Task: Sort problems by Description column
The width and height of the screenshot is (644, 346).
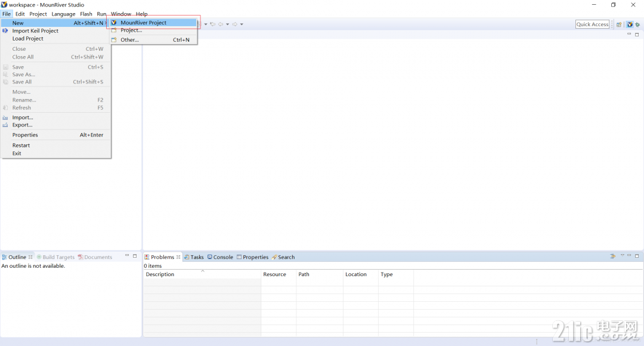Action: coord(202,274)
